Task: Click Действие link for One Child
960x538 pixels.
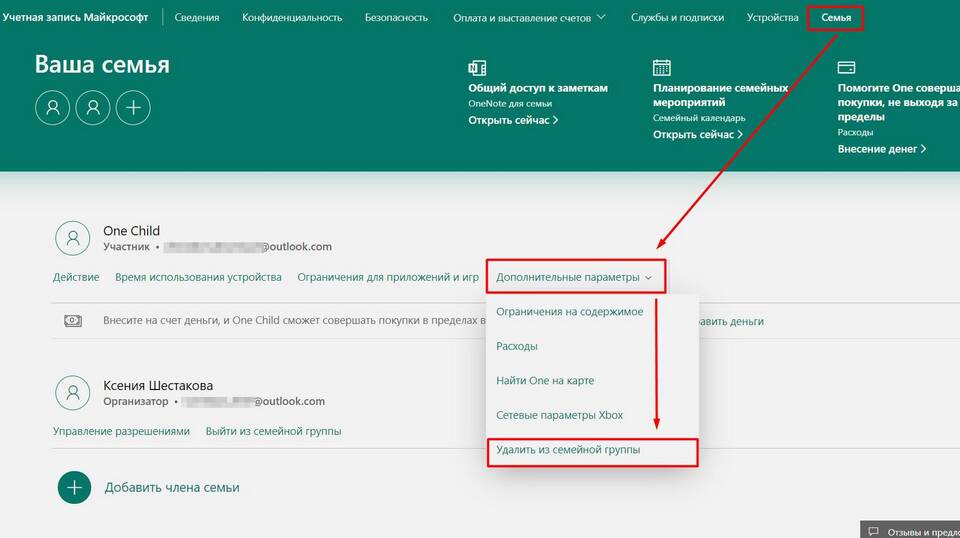Action: click(76, 277)
